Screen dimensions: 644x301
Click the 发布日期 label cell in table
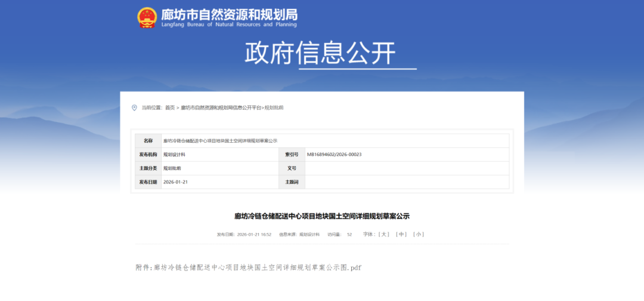click(148, 182)
